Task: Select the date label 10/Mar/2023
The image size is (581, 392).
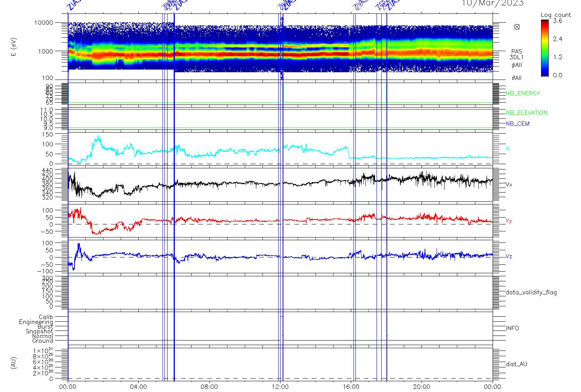Action: pos(493,3)
